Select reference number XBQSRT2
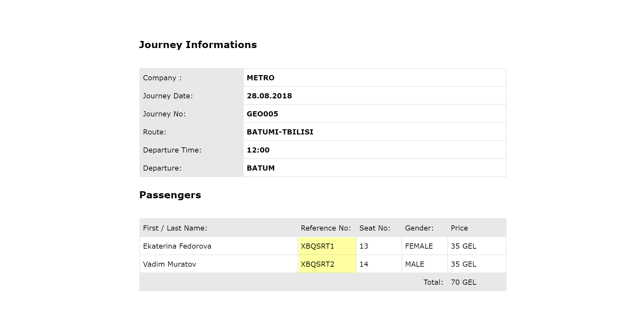This screenshot has height=336, width=644. pyautogui.click(x=317, y=264)
